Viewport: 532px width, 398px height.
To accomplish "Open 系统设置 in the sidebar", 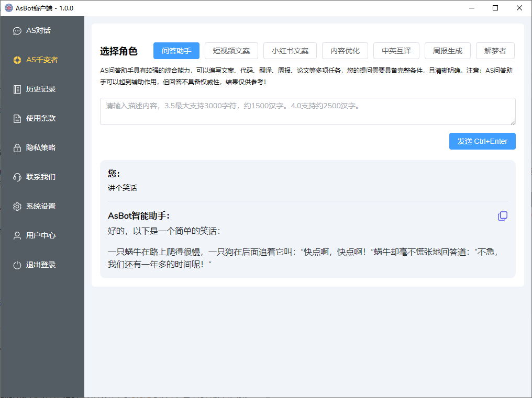I will [42, 206].
